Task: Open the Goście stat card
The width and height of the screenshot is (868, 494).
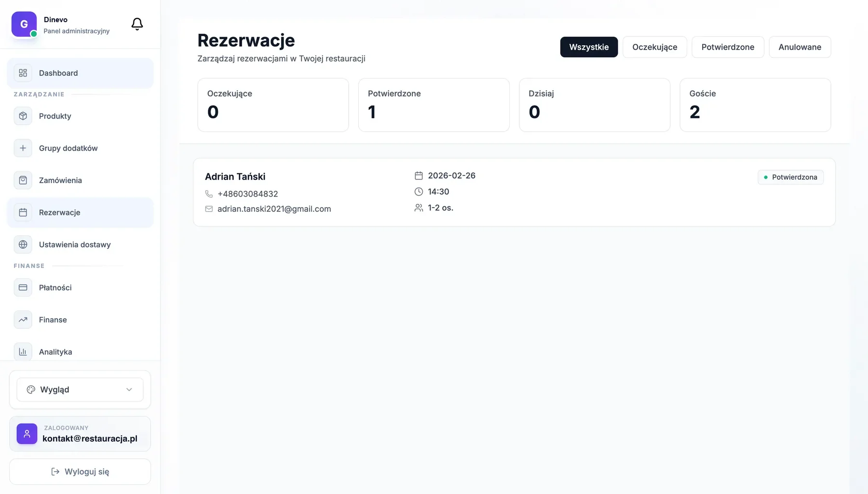Action: (x=755, y=105)
